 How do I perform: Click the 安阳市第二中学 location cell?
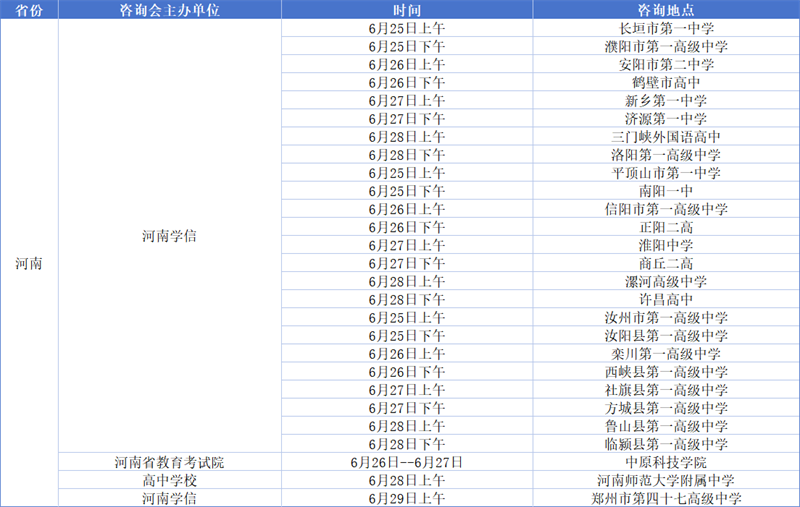tap(666, 65)
